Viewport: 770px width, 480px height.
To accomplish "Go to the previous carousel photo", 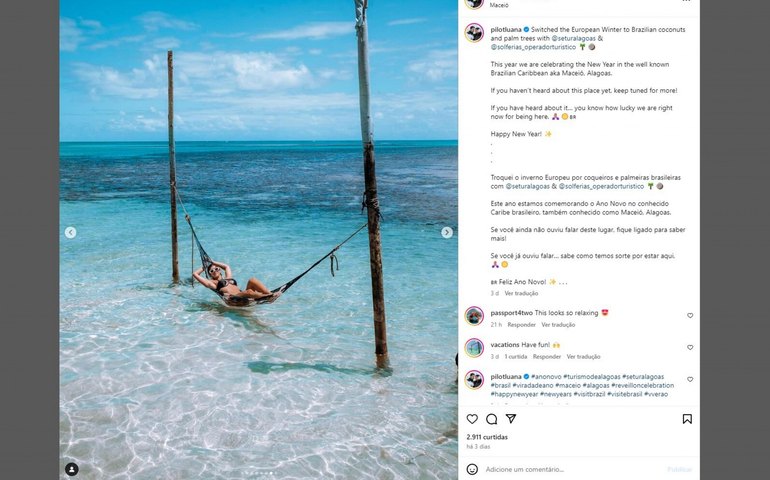I will [70, 232].
